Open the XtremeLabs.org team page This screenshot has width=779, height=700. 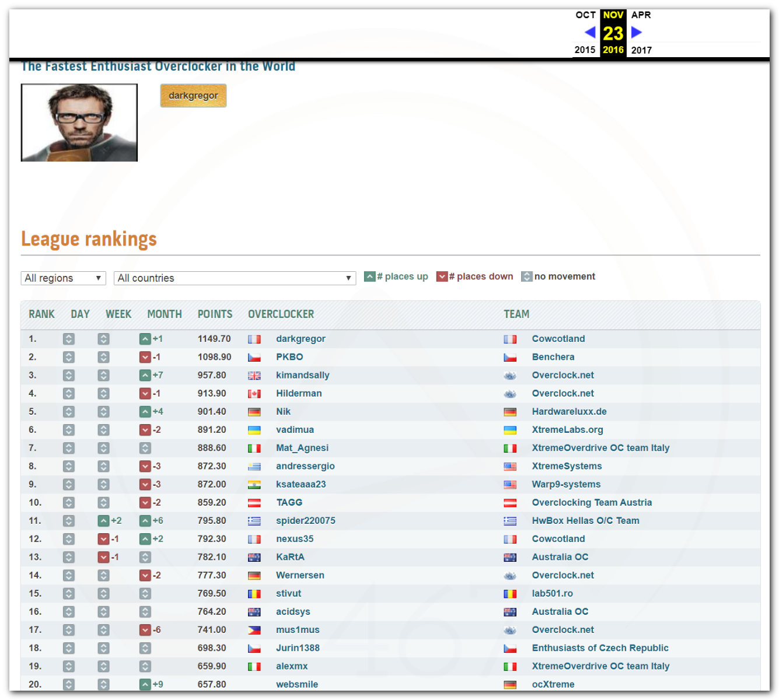(x=567, y=430)
